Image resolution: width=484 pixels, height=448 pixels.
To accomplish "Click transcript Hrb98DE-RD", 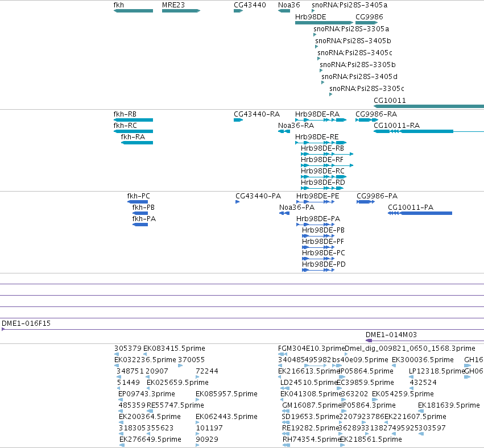I will click(322, 188).
